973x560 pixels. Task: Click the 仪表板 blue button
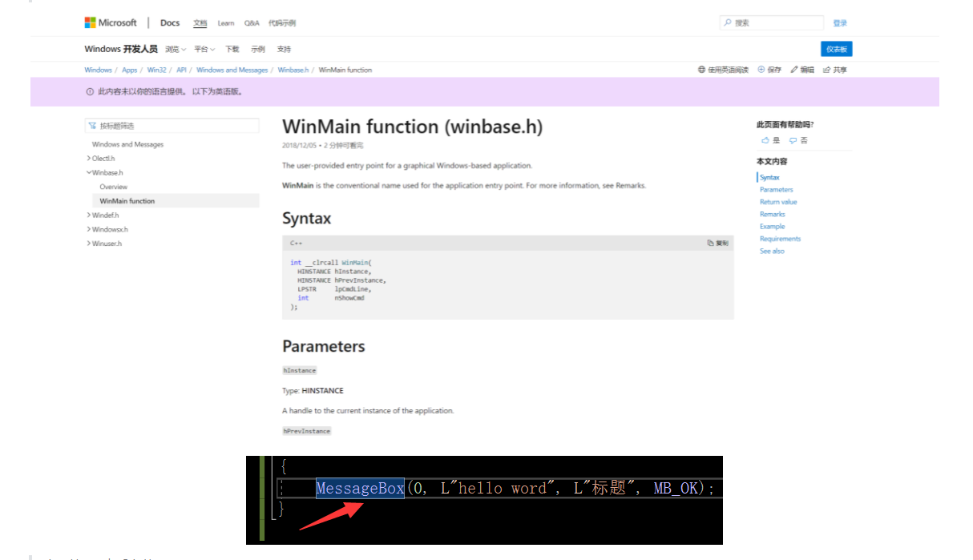pos(836,49)
